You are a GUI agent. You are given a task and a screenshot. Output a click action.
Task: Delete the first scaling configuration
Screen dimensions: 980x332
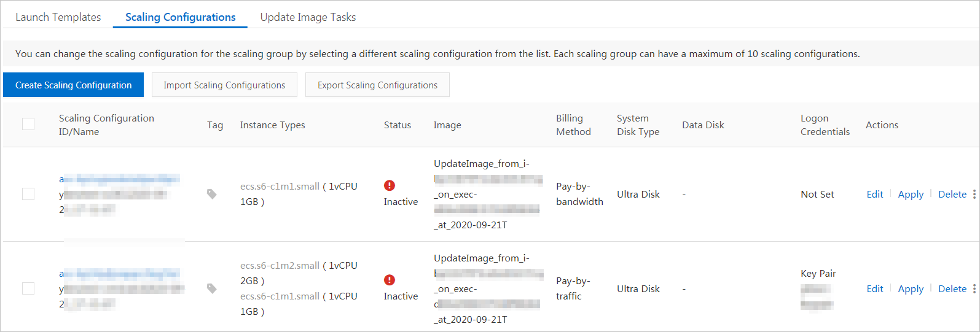click(952, 194)
